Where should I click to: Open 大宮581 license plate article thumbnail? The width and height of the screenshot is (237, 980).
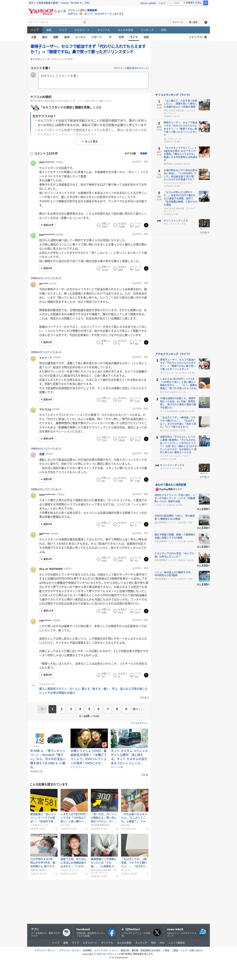(x=44, y=800)
